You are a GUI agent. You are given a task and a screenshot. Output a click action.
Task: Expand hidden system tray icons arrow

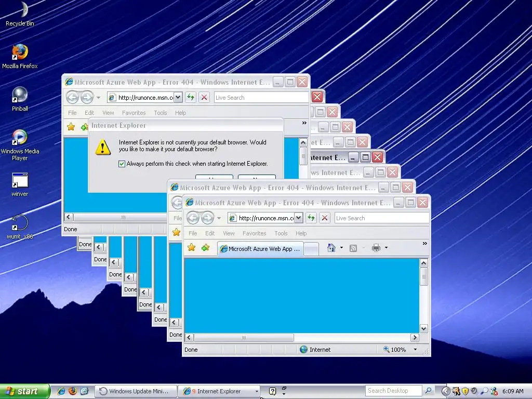(x=446, y=391)
